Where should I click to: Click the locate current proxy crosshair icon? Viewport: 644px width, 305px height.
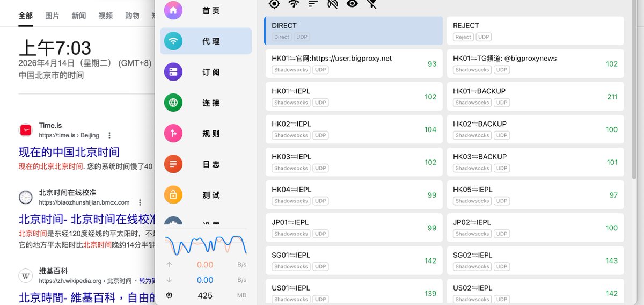[274, 4]
